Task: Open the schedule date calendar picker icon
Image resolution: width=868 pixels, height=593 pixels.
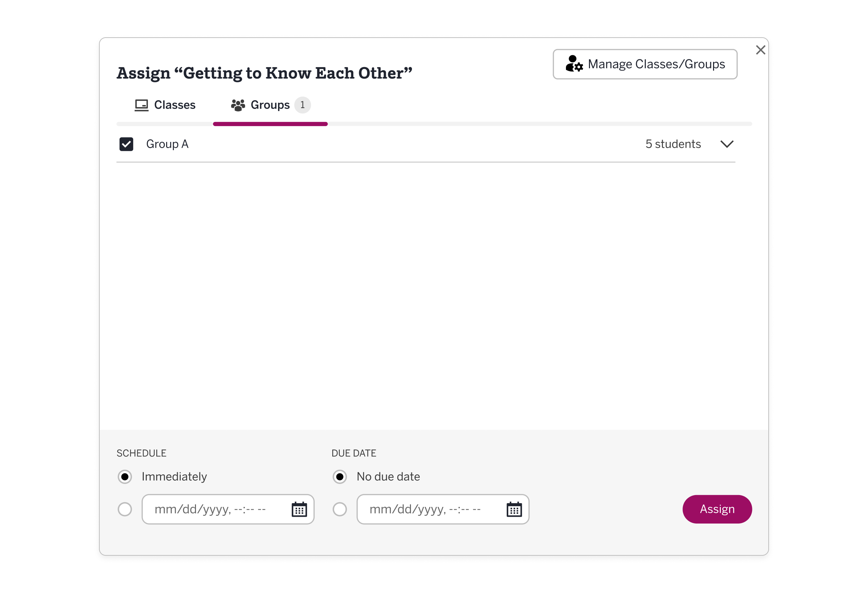Action: pos(299,509)
